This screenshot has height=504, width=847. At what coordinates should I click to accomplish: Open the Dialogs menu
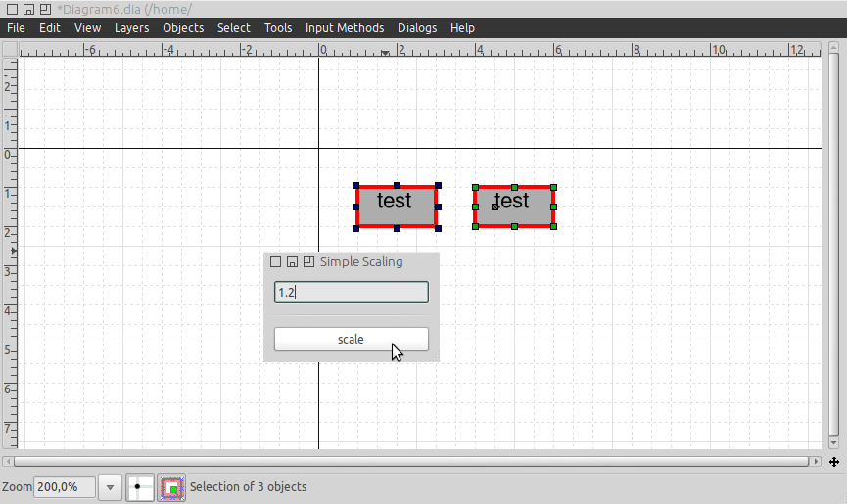pyautogui.click(x=417, y=28)
